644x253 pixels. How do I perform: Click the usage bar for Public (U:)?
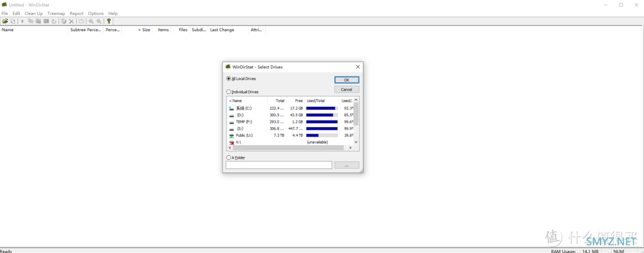point(322,135)
